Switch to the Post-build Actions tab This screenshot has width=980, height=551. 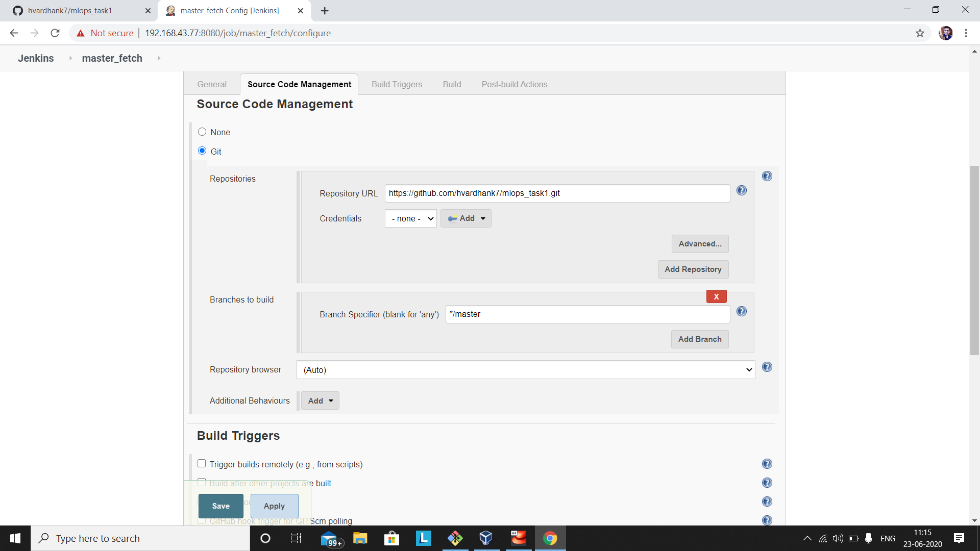[x=514, y=84]
